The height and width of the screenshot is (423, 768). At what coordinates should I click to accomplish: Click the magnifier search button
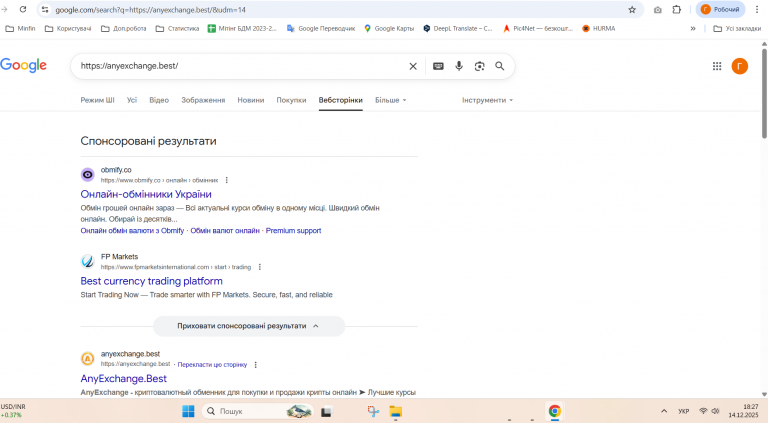pyautogui.click(x=500, y=66)
